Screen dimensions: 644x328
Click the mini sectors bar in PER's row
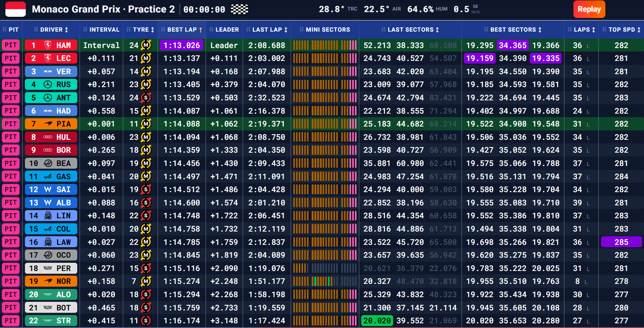[325, 268]
